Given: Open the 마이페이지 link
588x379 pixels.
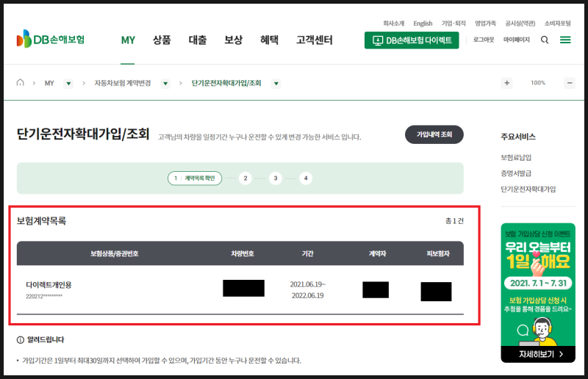Looking at the screenshot, I should point(517,40).
